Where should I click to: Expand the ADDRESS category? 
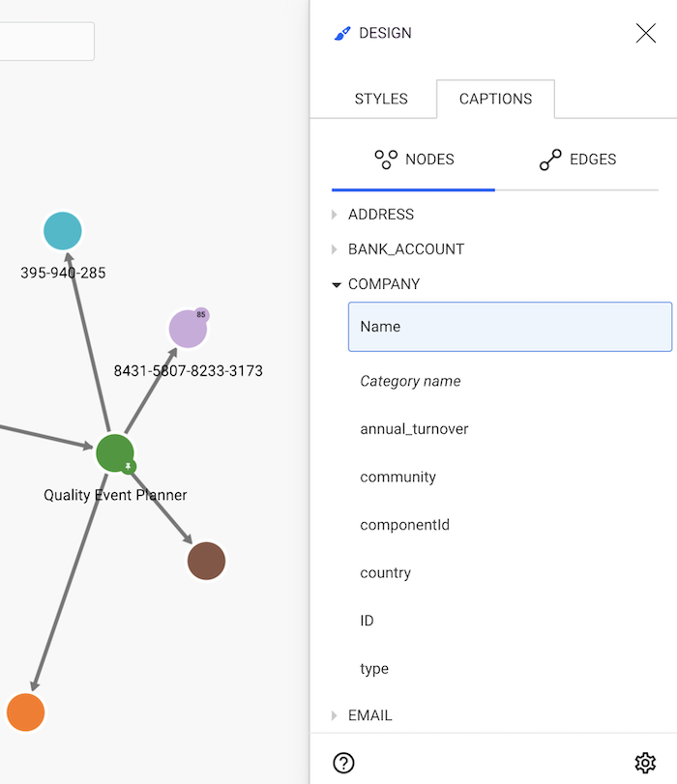(380, 215)
